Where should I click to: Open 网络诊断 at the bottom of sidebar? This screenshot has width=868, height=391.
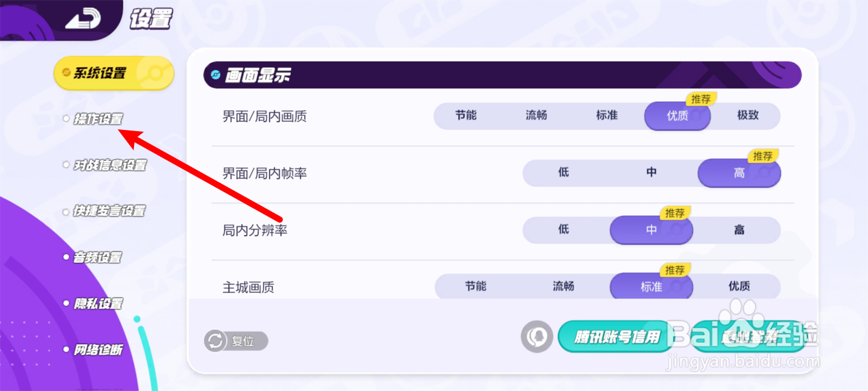coord(98,349)
